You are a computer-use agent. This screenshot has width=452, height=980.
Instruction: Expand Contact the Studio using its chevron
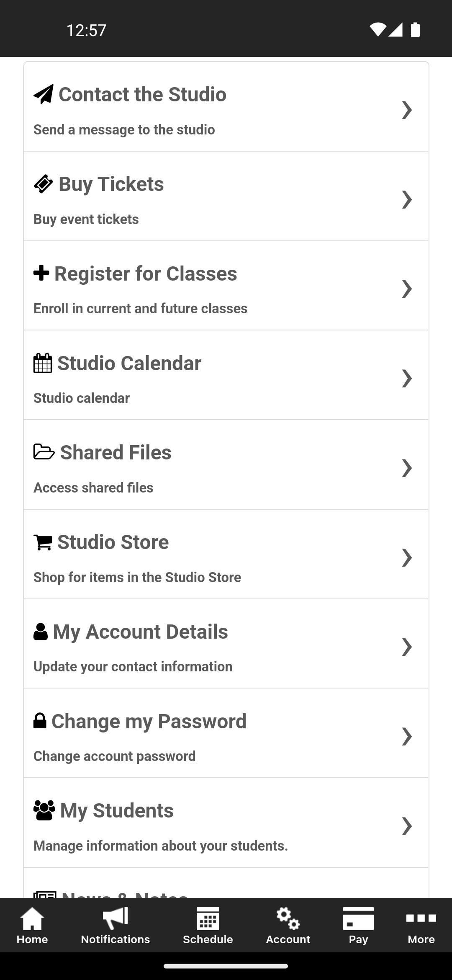(406, 110)
